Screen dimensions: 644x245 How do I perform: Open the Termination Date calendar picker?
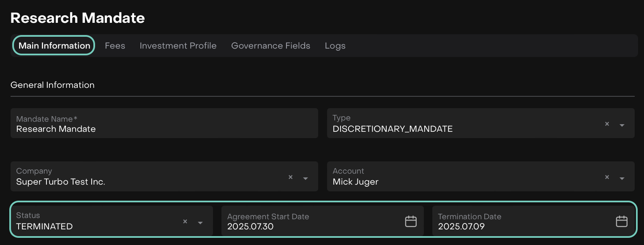[621, 221]
